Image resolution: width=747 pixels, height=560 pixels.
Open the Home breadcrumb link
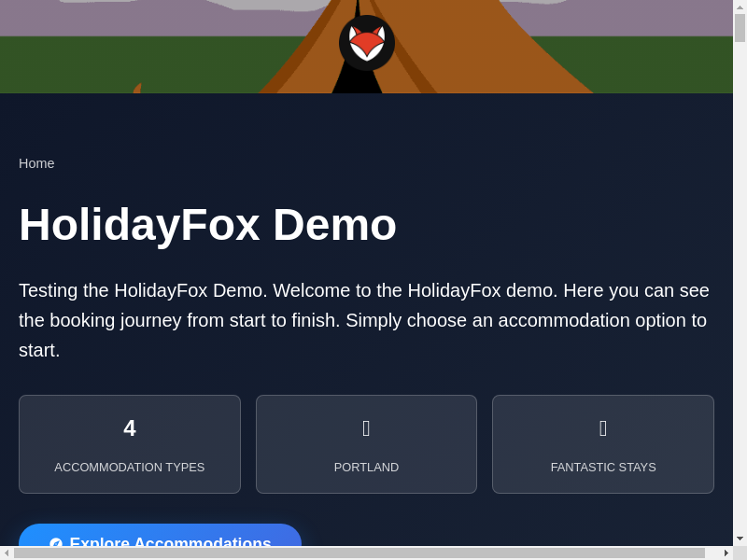pyautogui.click(x=36, y=163)
